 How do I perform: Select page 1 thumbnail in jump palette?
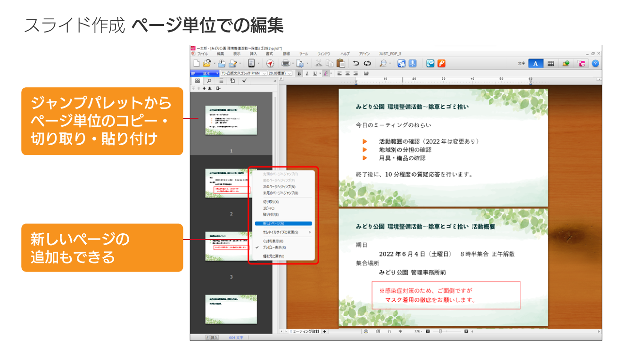(x=231, y=120)
